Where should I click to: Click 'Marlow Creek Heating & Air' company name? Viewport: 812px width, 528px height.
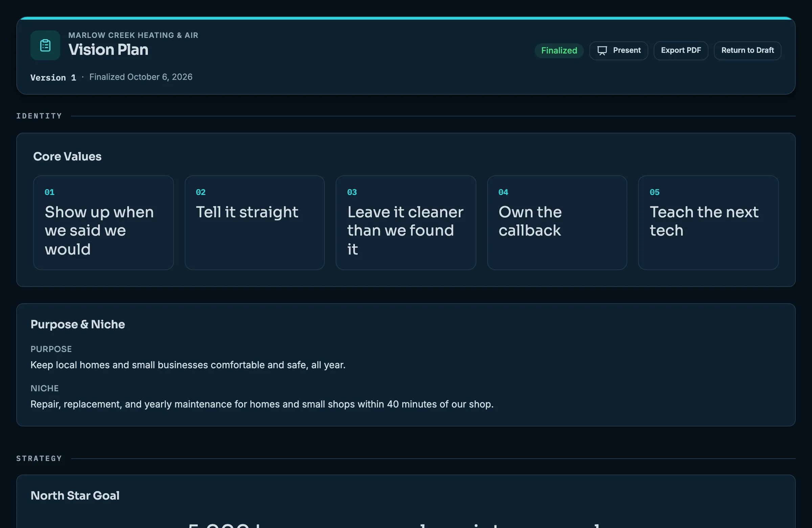[133, 35]
